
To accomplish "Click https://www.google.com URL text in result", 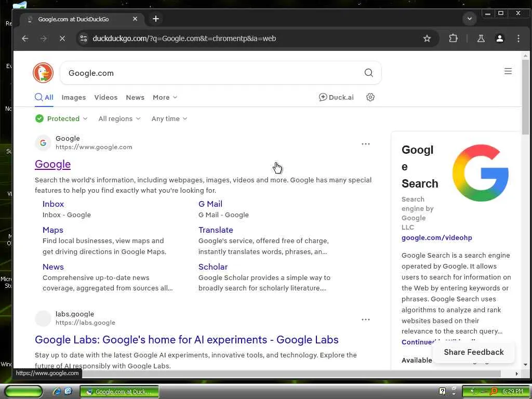I will [x=94, y=147].
